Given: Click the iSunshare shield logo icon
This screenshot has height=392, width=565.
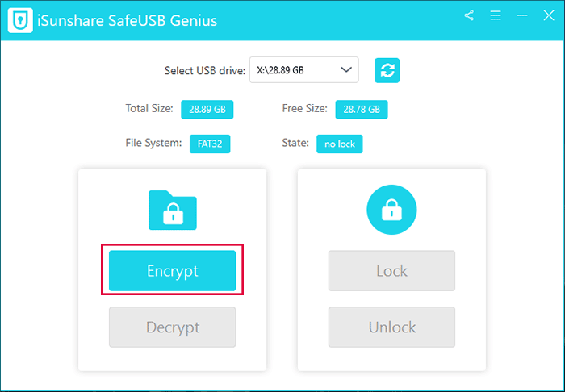Looking at the screenshot, I should pyautogui.click(x=20, y=20).
